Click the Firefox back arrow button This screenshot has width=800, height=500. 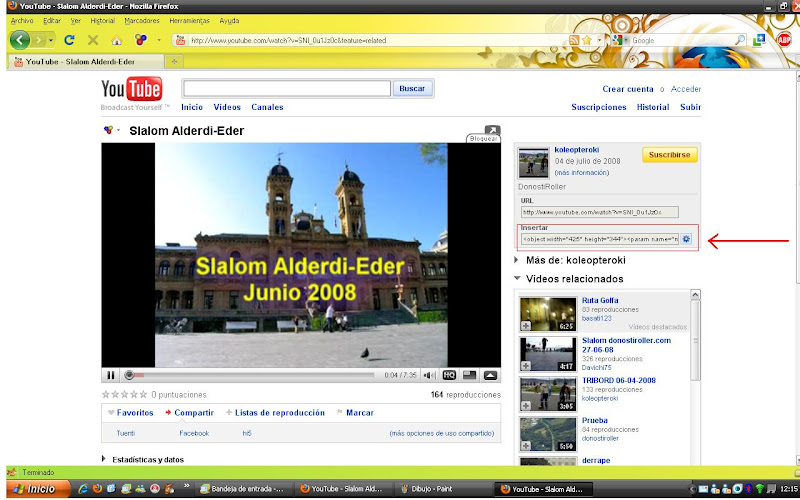pos(20,40)
